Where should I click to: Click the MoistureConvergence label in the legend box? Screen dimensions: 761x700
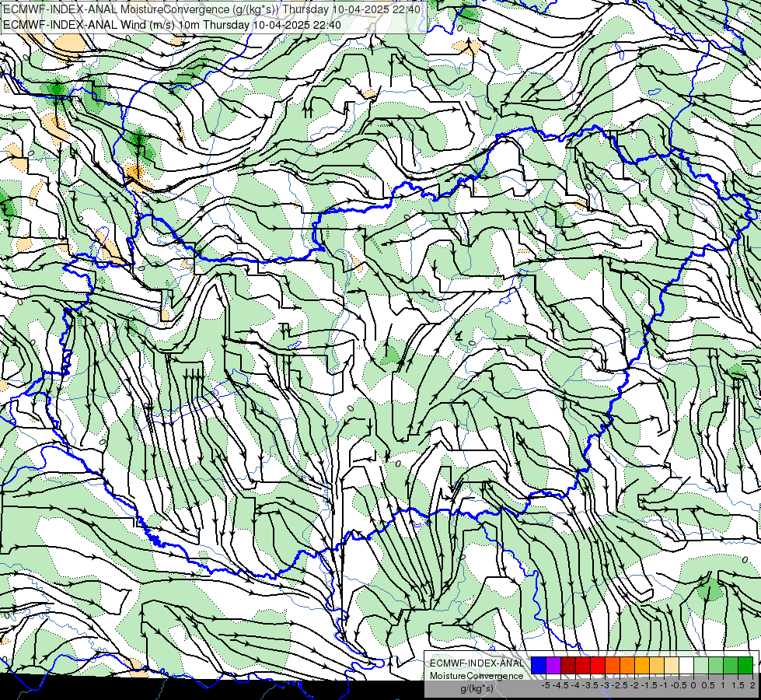click(476, 676)
